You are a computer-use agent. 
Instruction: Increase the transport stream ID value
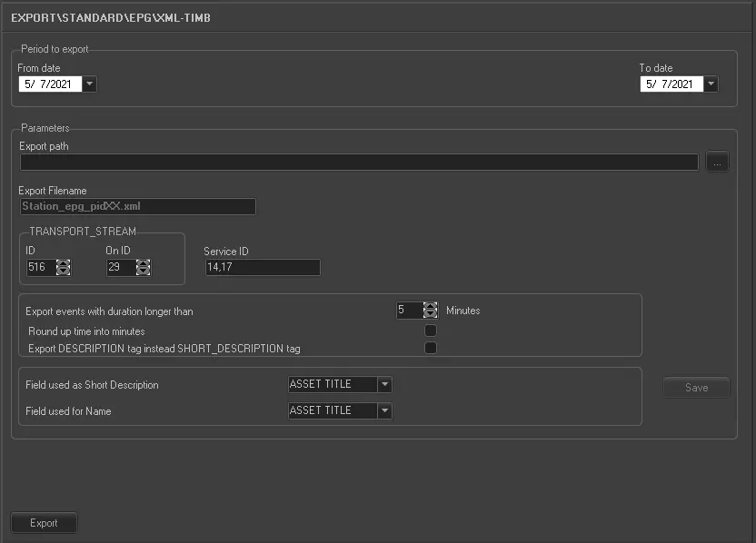(x=63, y=263)
